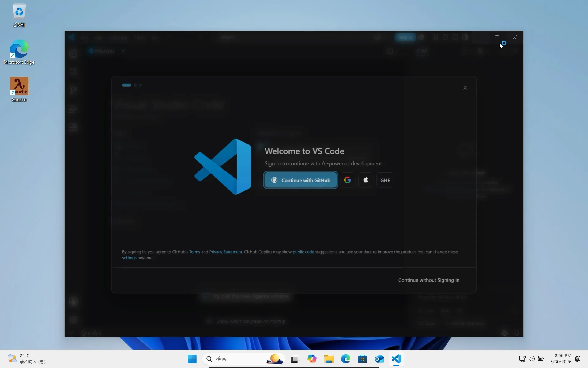Close the Welcome tab
The image size is (588, 368).
pos(123,51)
